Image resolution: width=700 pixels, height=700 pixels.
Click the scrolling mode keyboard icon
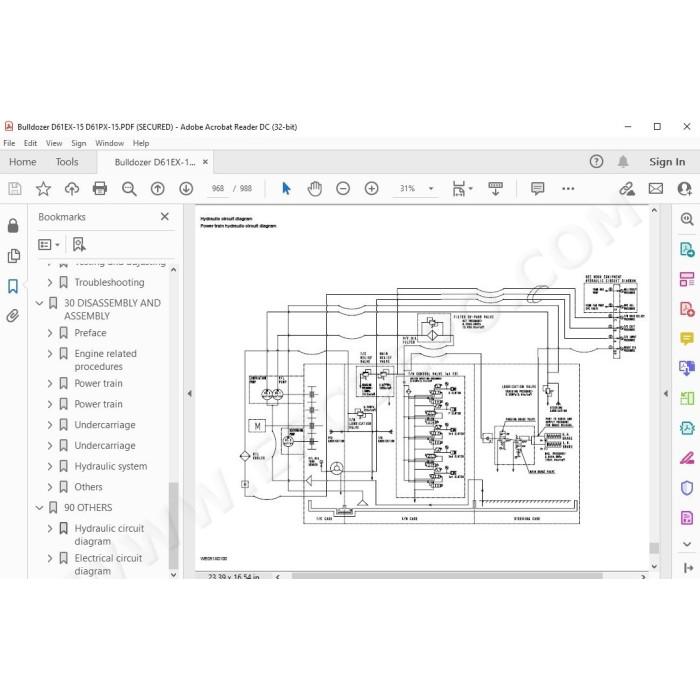coord(496,188)
